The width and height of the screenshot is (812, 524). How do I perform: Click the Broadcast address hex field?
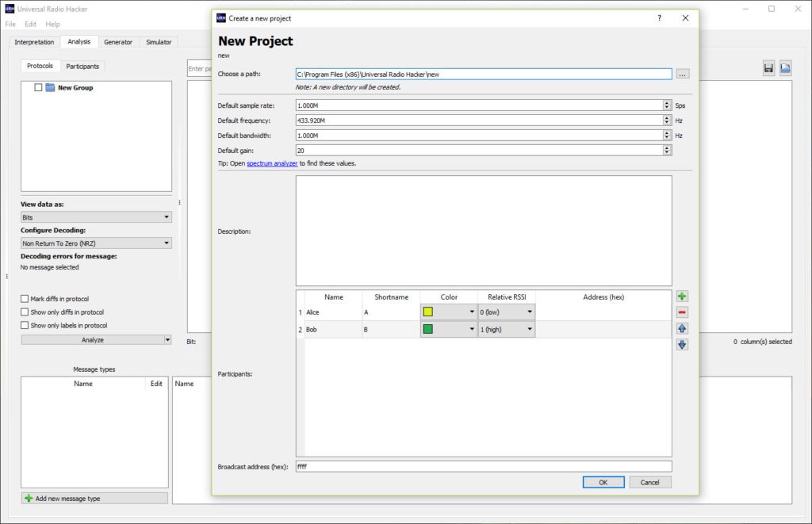[x=484, y=466]
